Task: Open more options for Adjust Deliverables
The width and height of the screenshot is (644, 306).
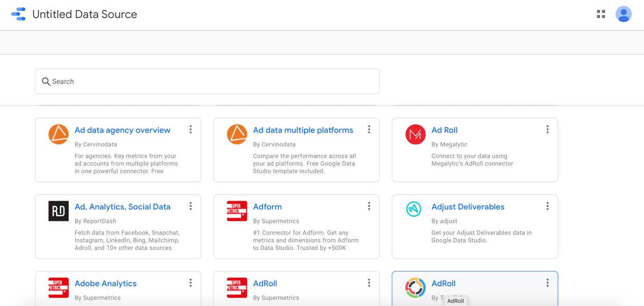Action: pyautogui.click(x=548, y=206)
